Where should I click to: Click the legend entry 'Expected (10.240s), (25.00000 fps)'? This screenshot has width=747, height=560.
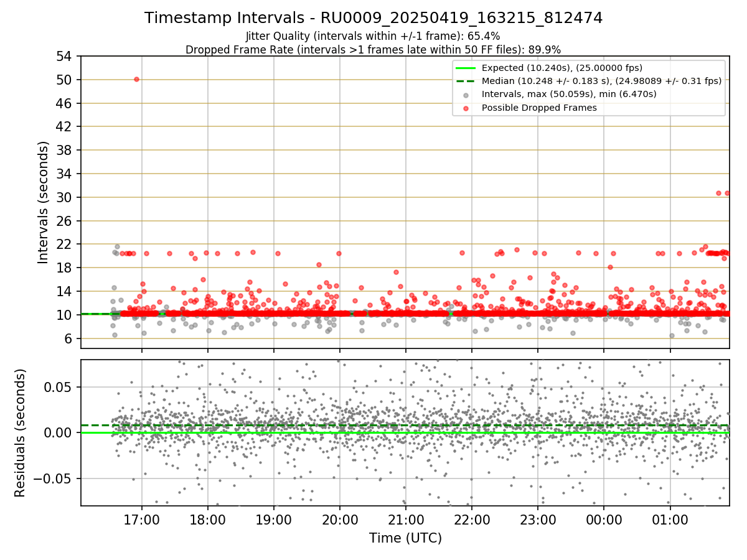pyautogui.click(x=562, y=68)
